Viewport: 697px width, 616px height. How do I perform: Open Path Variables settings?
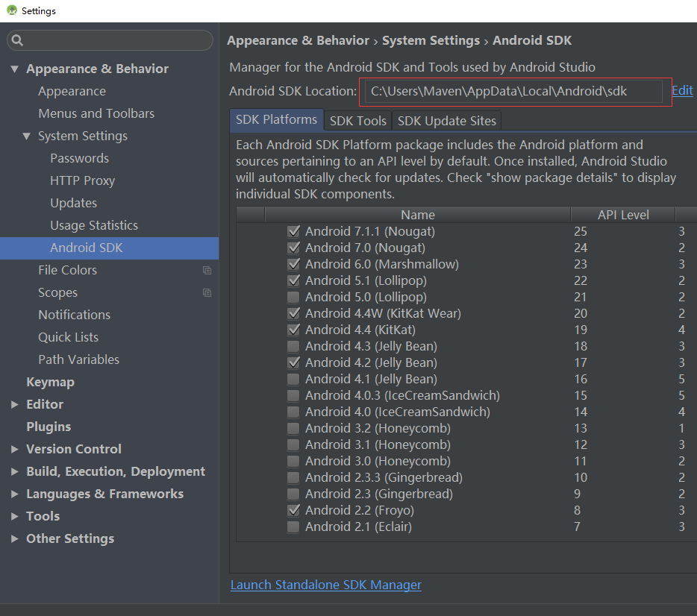78,359
